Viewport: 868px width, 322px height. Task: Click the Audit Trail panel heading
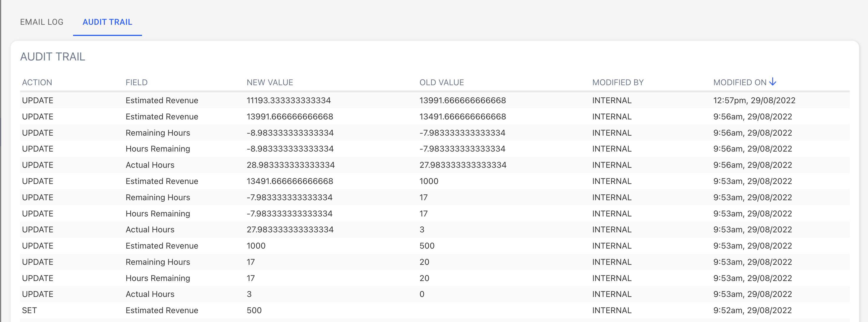52,57
